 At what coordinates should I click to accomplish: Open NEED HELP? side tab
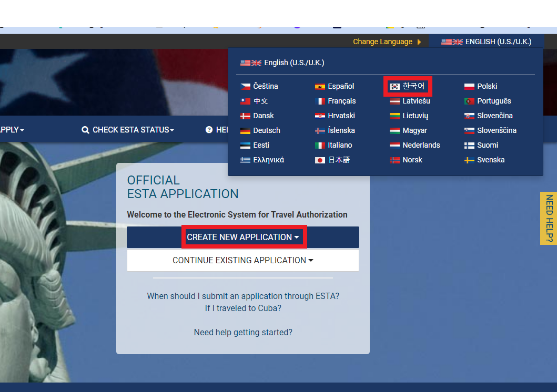pyautogui.click(x=549, y=218)
